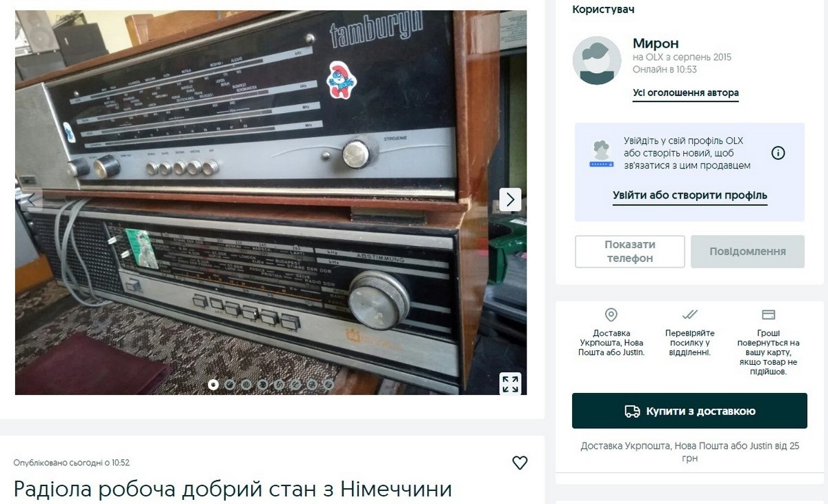Click the card refund icon
The width and height of the screenshot is (828, 504).
[769, 315]
